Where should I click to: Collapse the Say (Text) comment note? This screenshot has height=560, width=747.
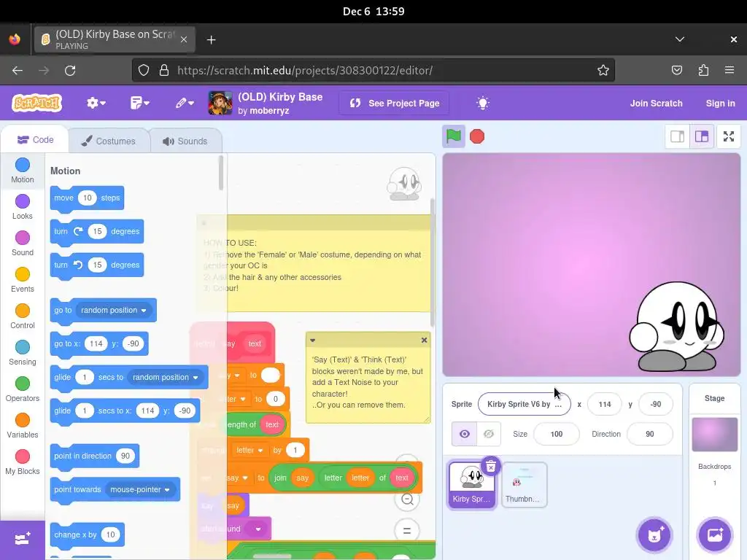[312, 340]
